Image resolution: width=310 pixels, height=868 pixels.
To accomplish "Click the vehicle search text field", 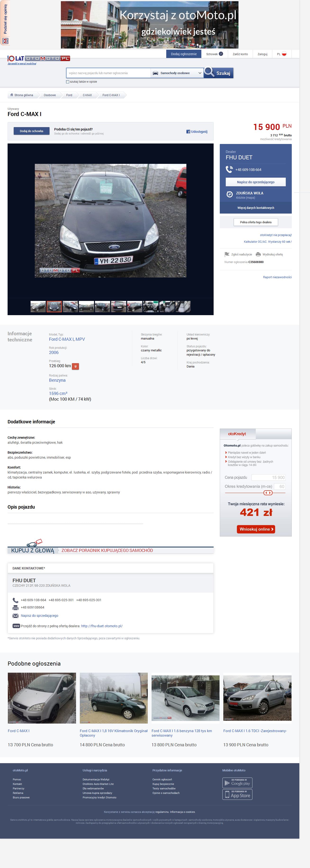I will point(108,73).
